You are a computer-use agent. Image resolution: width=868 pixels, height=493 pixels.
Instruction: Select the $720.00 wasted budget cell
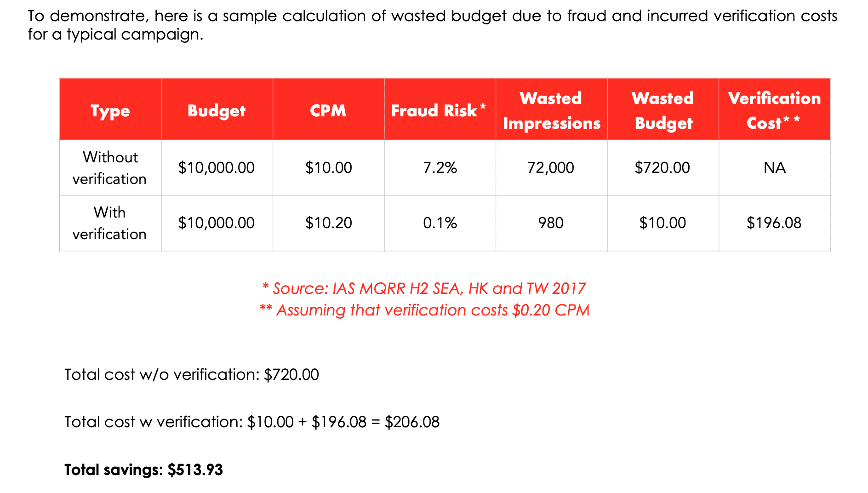662,168
